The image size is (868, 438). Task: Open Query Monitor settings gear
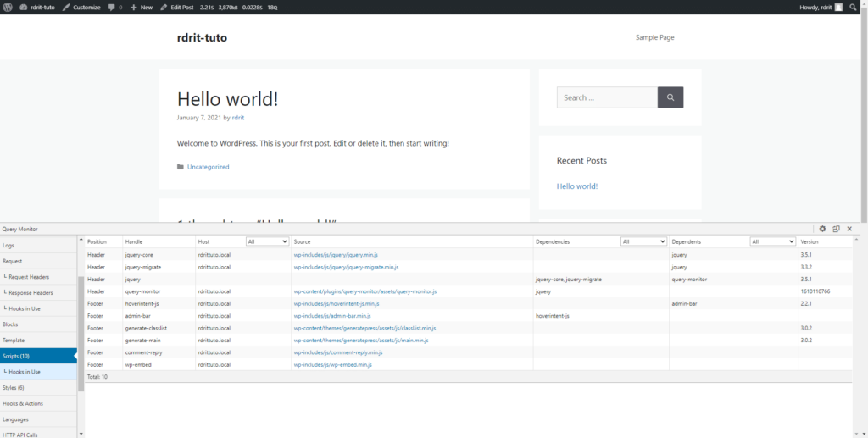pyautogui.click(x=822, y=229)
